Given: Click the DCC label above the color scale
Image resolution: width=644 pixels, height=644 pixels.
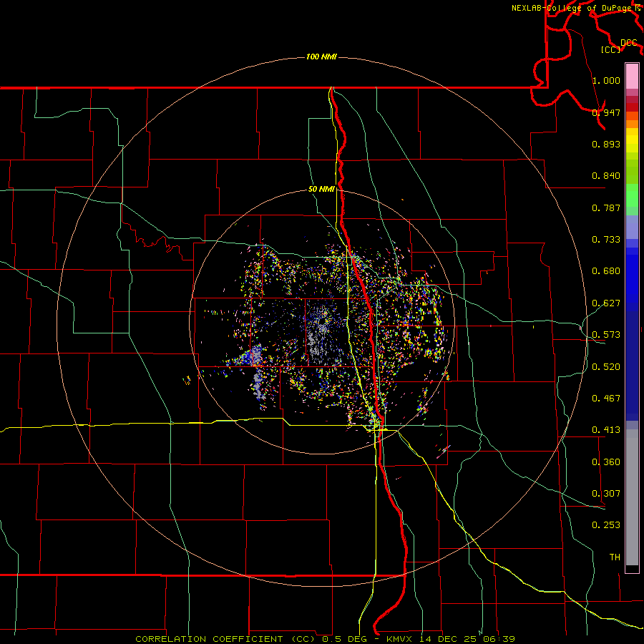Looking at the screenshot, I should 629,43.
